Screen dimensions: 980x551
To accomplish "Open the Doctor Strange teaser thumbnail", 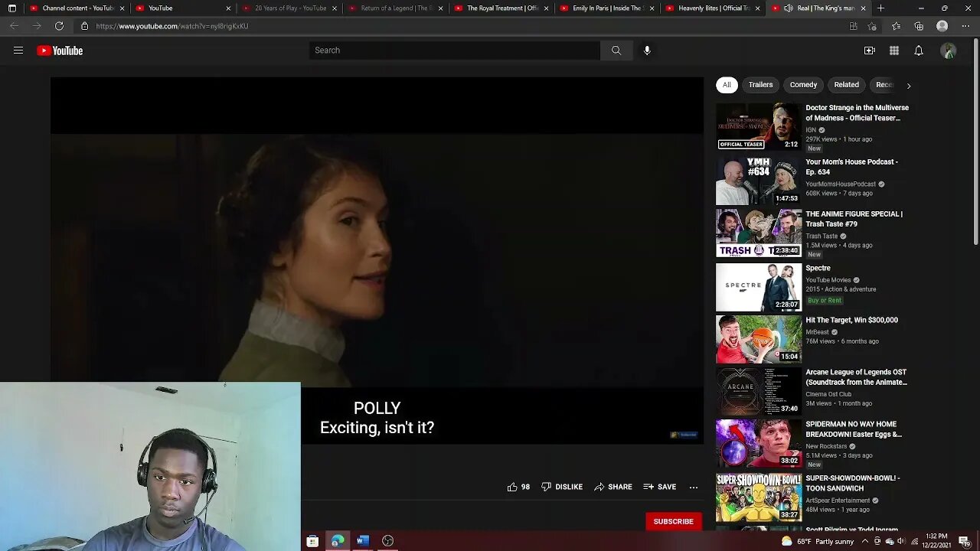I will (759, 127).
